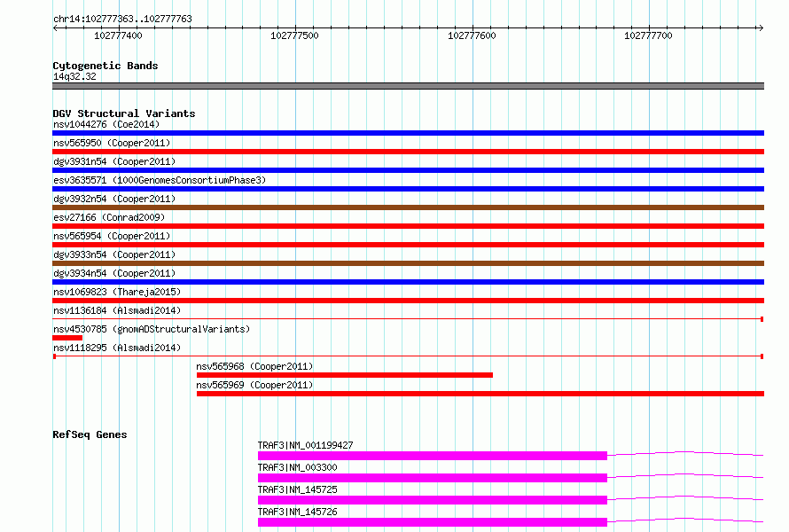Select the short red bar for nsv4530785
The image size is (789, 532).
click(67, 338)
